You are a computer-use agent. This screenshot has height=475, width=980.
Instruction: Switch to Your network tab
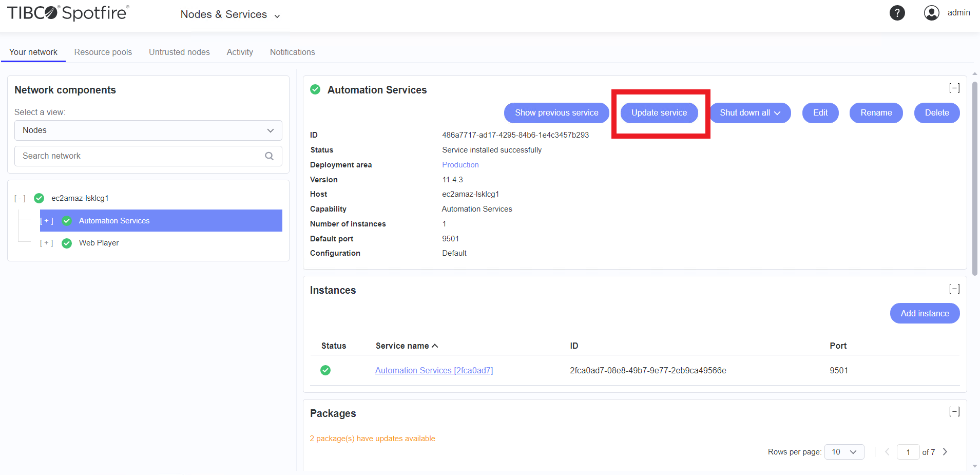[x=33, y=52]
